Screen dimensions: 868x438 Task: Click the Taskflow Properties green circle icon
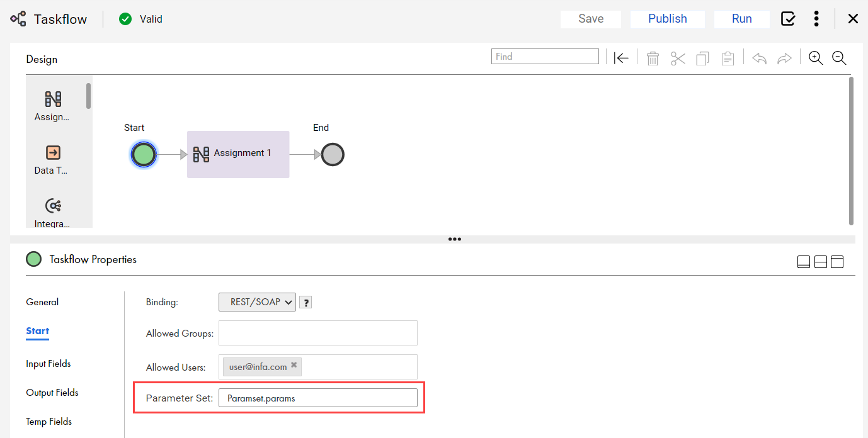click(x=34, y=259)
